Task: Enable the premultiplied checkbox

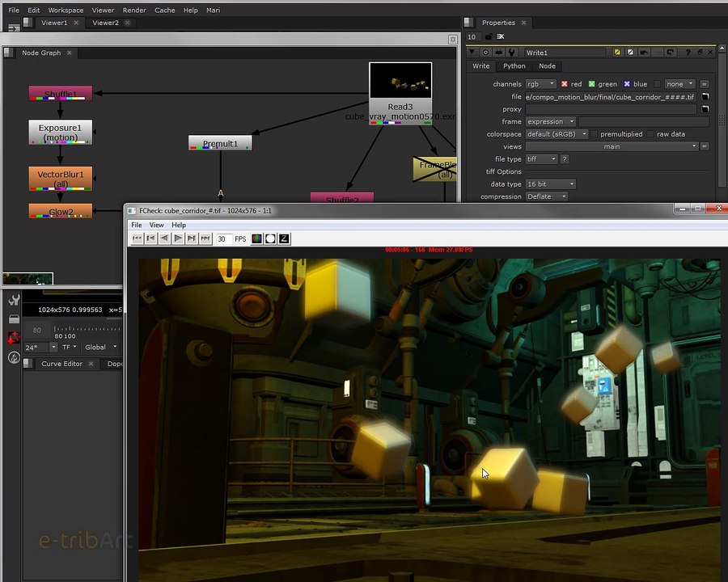Action: (x=594, y=134)
